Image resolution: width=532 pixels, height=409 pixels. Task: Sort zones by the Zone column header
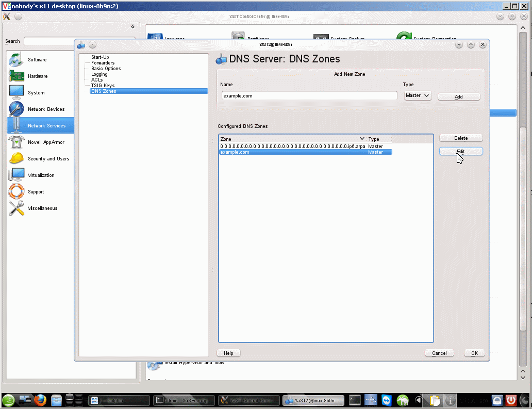click(x=292, y=139)
